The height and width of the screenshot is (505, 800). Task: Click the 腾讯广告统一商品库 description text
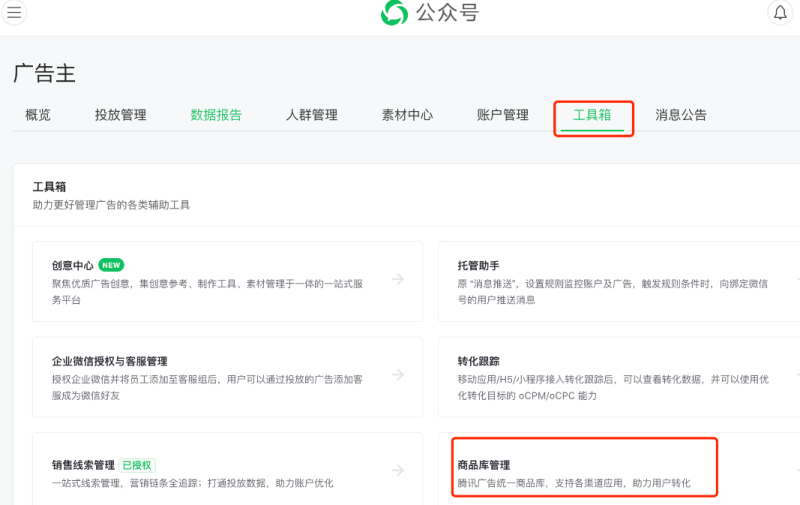point(574,483)
